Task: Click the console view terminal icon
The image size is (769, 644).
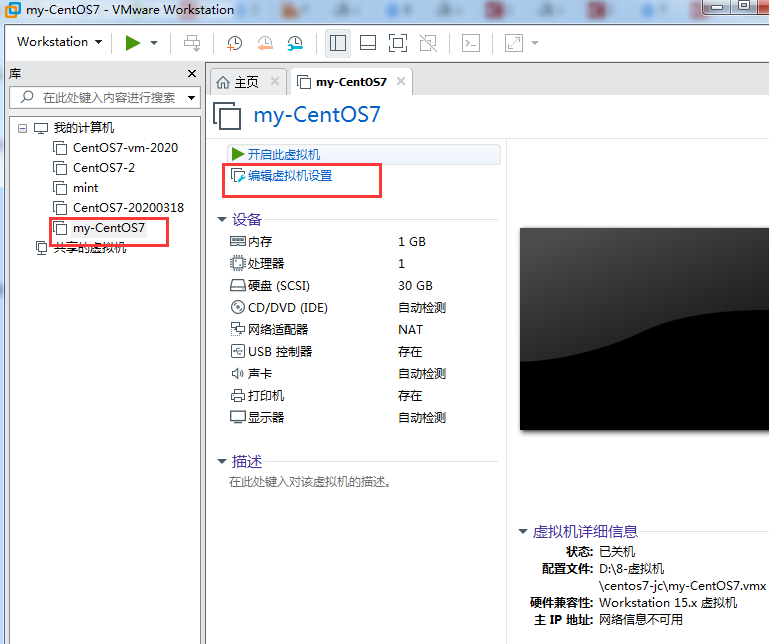Action: [x=471, y=43]
